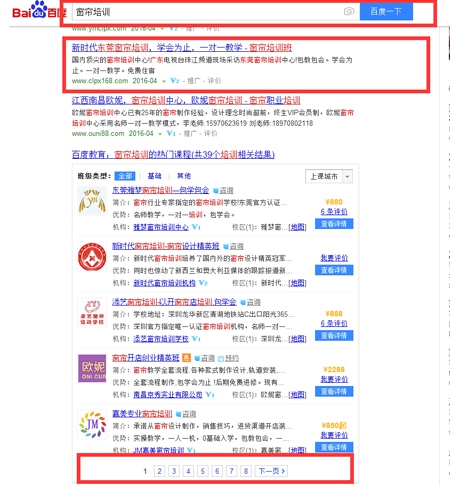Go to results page 5

pyautogui.click(x=203, y=471)
